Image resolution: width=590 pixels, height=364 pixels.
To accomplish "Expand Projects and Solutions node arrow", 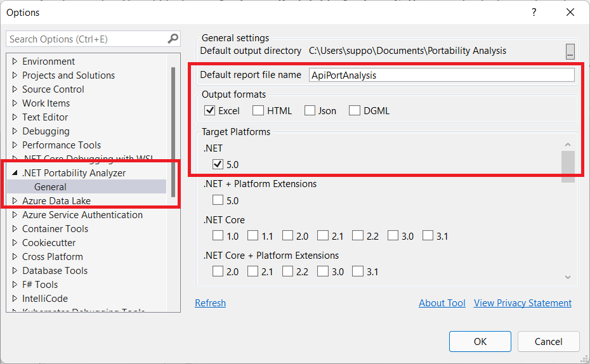I will click(15, 75).
